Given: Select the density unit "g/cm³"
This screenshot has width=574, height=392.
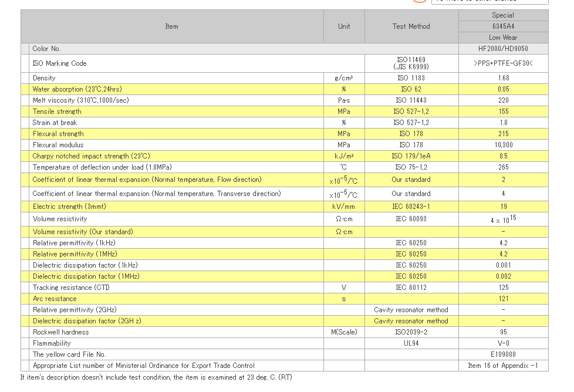Looking at the screenshot, I should click(344, 78).
